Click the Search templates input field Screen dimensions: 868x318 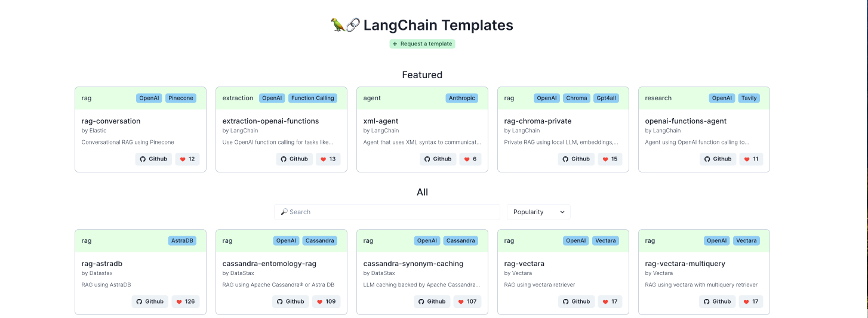[387, 212]
